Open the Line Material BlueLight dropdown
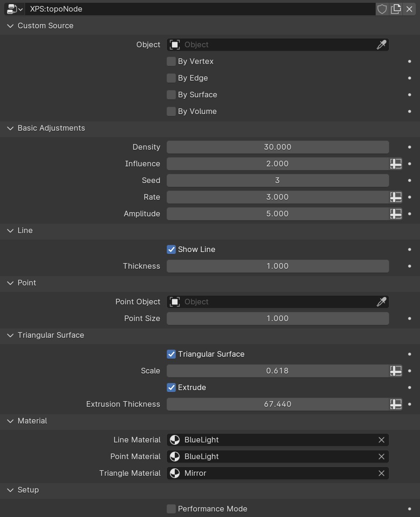This screenshot has height=517, width=420. [278, 440]
